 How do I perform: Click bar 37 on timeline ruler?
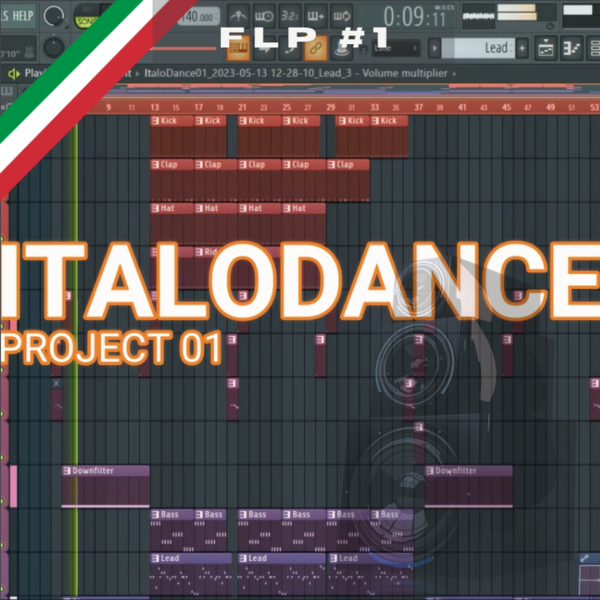pyautogui.click(x=418, y=107)
